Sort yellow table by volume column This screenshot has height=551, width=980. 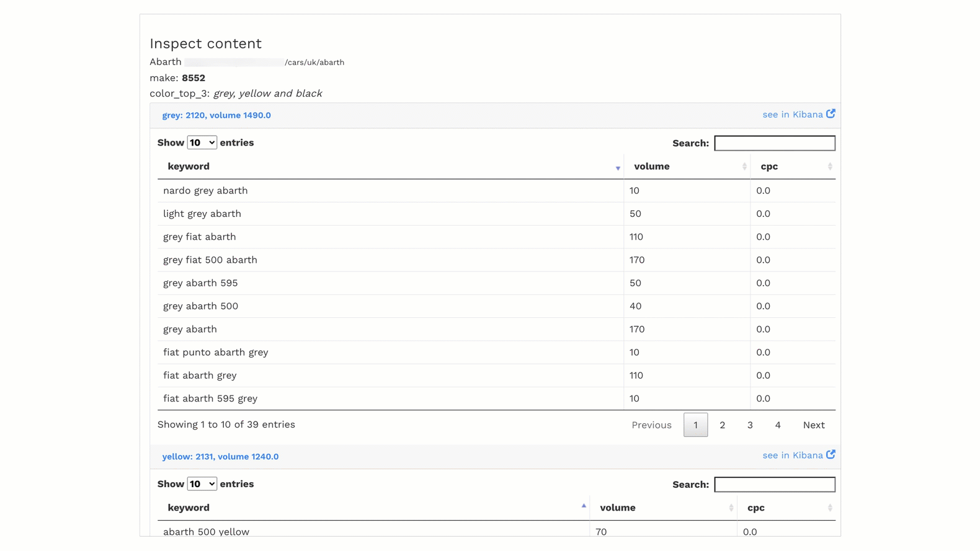(663, 508)
